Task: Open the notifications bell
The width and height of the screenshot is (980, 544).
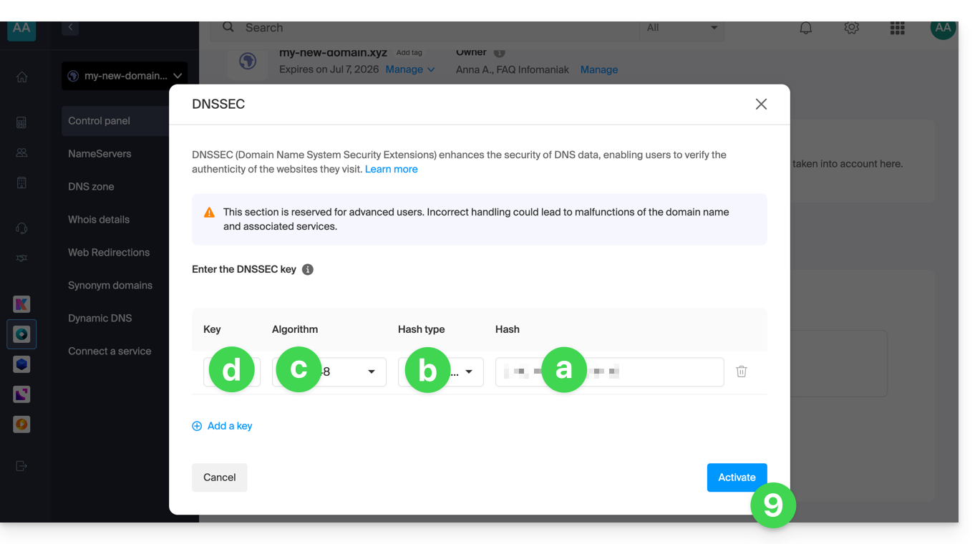Action: (806, 28)
